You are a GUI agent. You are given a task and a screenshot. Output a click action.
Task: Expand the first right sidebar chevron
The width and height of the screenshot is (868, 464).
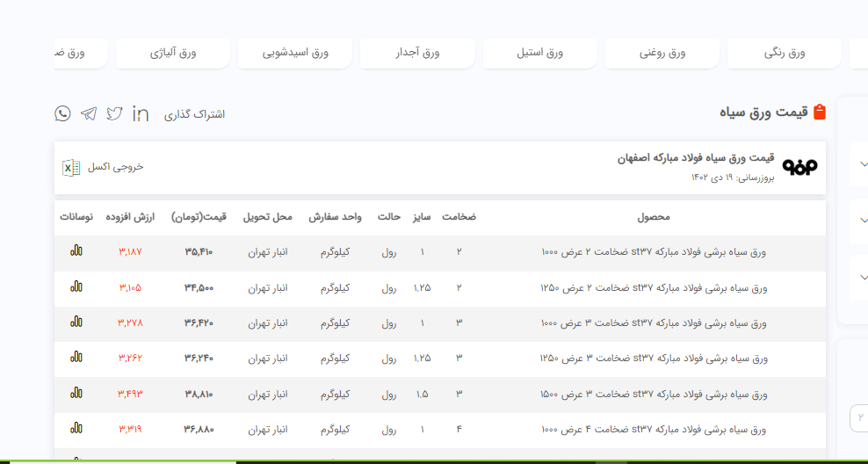coord(864,164)
